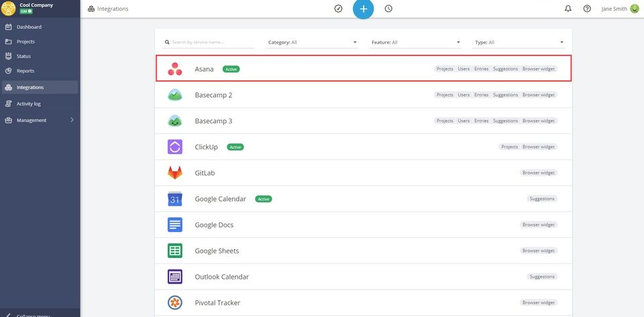644x317 pixels.
Task: Click Browser widget tag on GitLab row
Action: (539, 173)
